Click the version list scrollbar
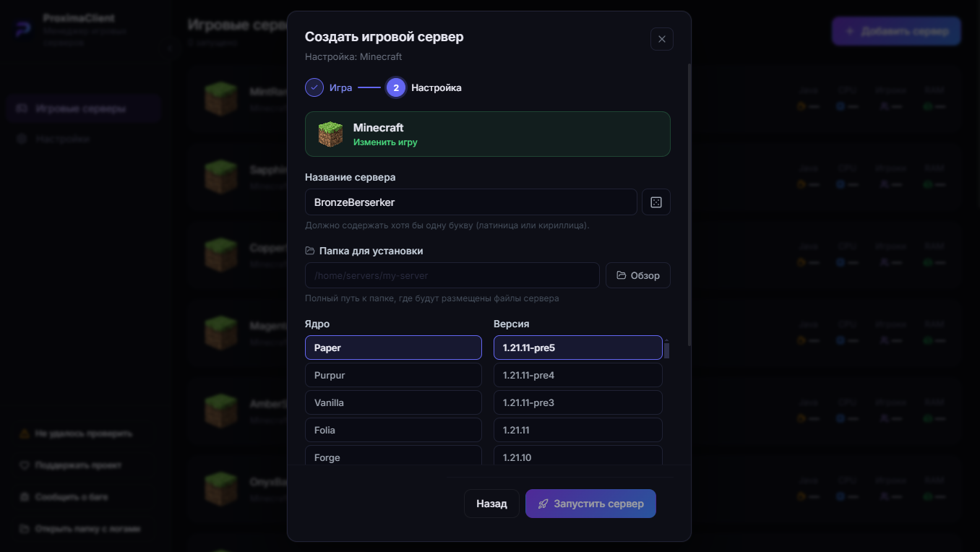 [x=666, y=350]
